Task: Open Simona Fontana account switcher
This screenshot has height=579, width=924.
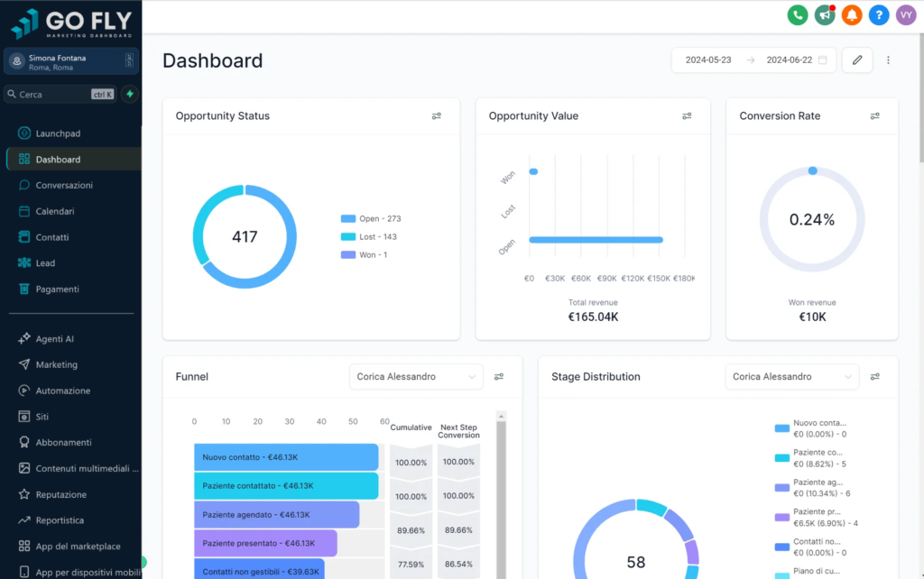Action: point(71,61)
